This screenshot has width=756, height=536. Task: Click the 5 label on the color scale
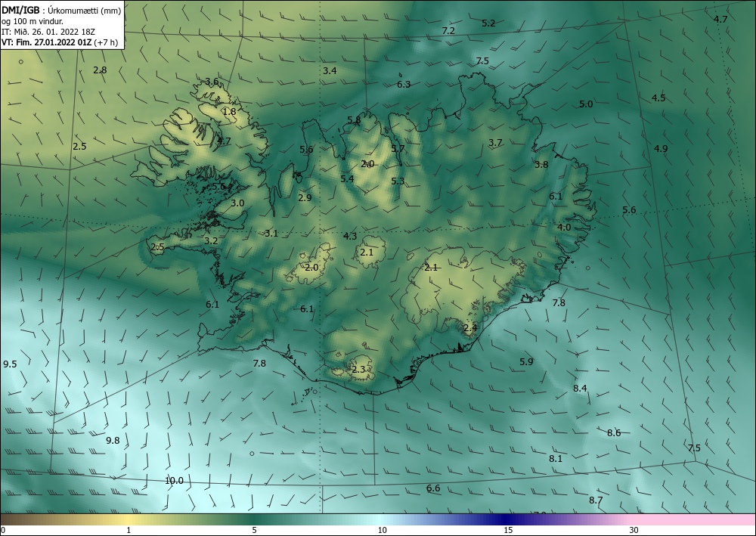(254, 531)
